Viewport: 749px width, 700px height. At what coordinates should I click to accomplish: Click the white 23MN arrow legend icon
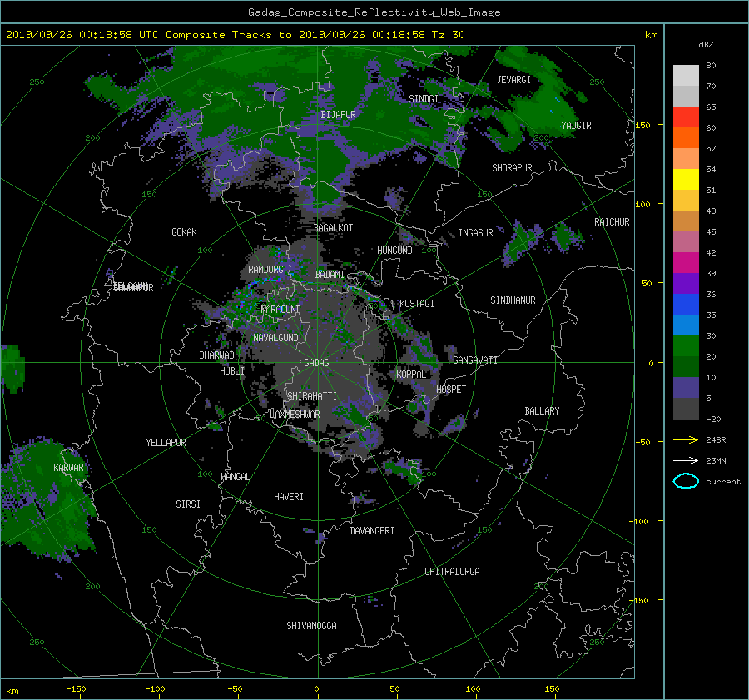686,460
